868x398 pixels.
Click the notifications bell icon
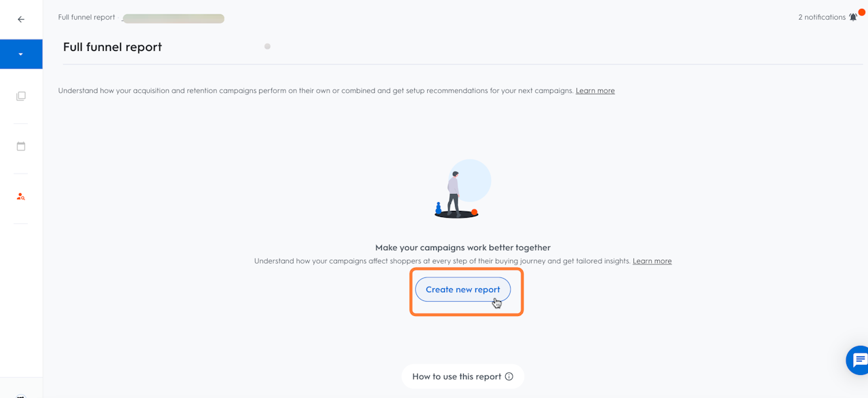pyautogui.click(x=853, y=17)
